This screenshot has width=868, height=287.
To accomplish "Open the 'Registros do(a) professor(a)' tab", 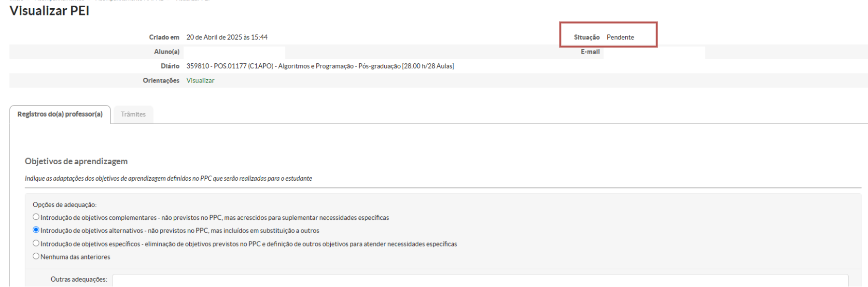I will pyautogui.click(x=60, y=115).
